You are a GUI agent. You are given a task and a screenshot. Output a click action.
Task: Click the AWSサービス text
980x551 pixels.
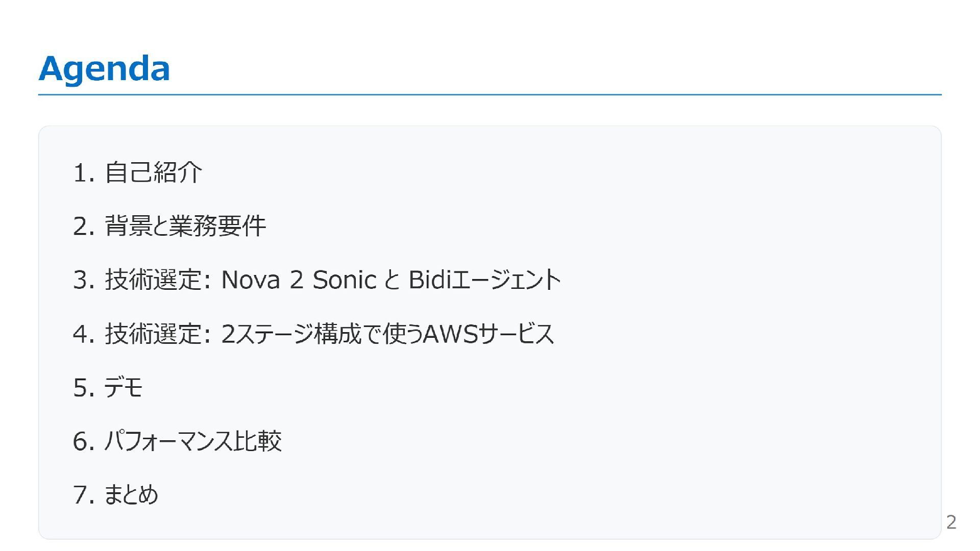pyautogui.click(x=488, y=334)
